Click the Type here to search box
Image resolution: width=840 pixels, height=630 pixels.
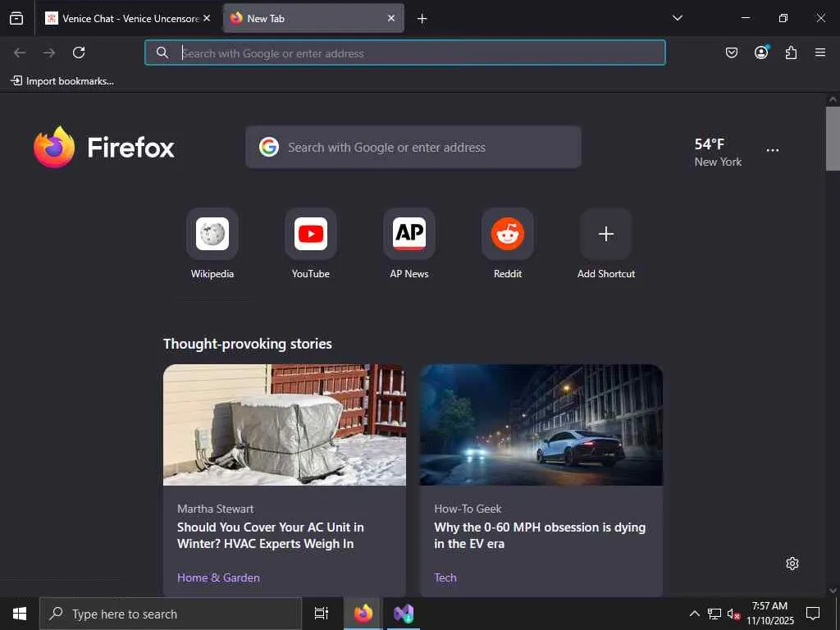pyautogui.click(x=171, y=614)
